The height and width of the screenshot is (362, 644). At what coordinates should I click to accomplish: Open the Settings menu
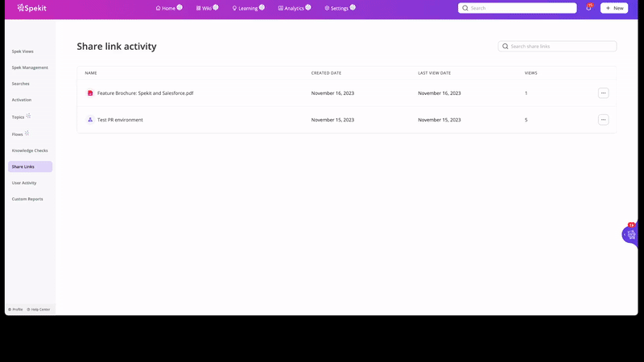coord(336,8)
